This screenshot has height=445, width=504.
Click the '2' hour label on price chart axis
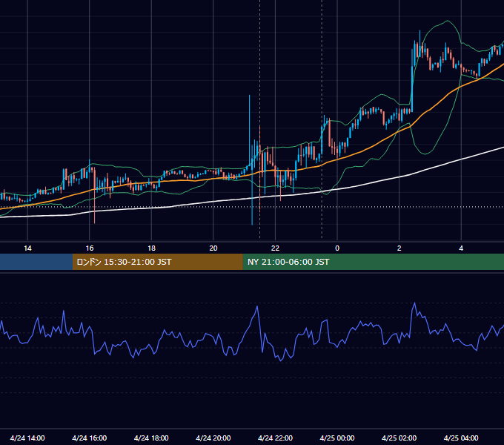(399, 248)
